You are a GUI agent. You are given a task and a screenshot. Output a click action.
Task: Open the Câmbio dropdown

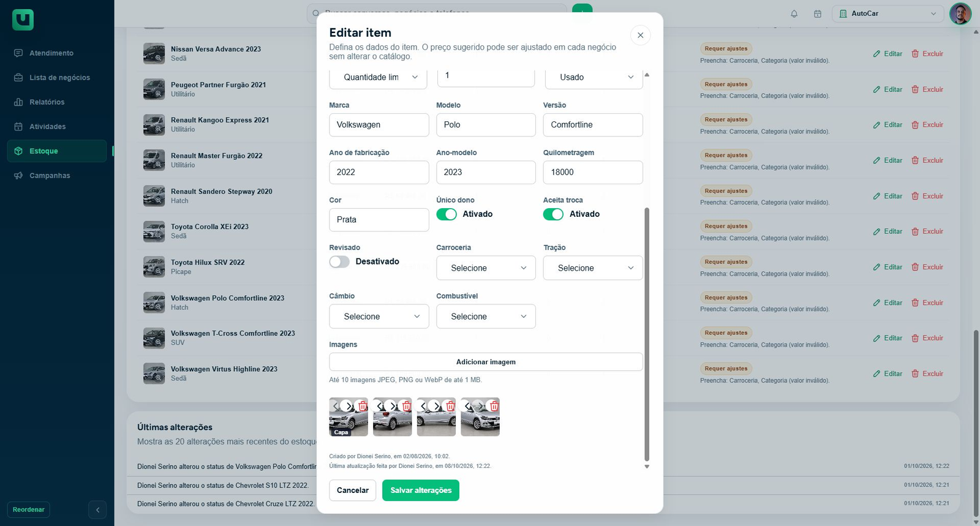pyautogui.click(x=379, y=317)
